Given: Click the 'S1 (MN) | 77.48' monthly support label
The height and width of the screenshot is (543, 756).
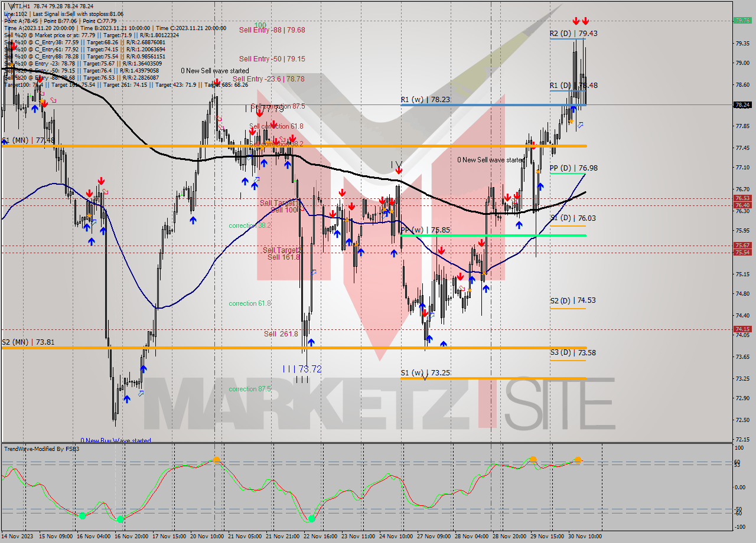Looking at the screenshot, I should (x=28, y=140).
